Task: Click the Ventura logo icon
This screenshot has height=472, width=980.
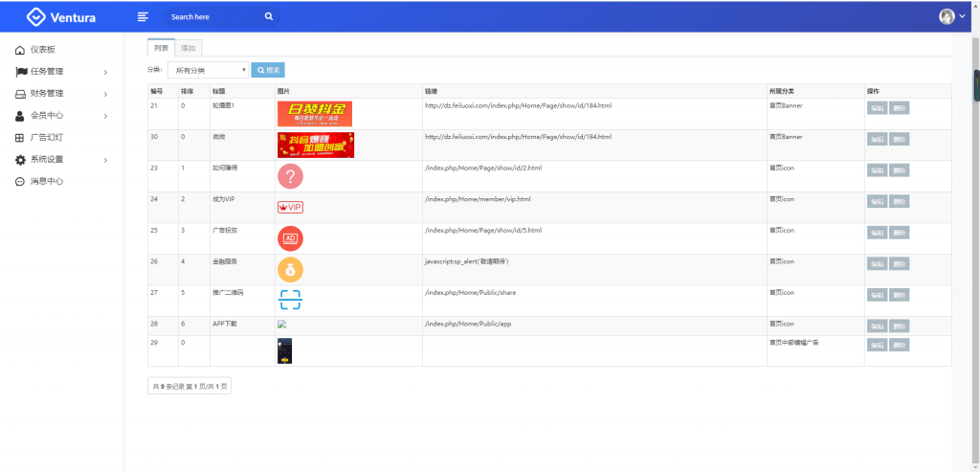Action: [x=35, y=16]
